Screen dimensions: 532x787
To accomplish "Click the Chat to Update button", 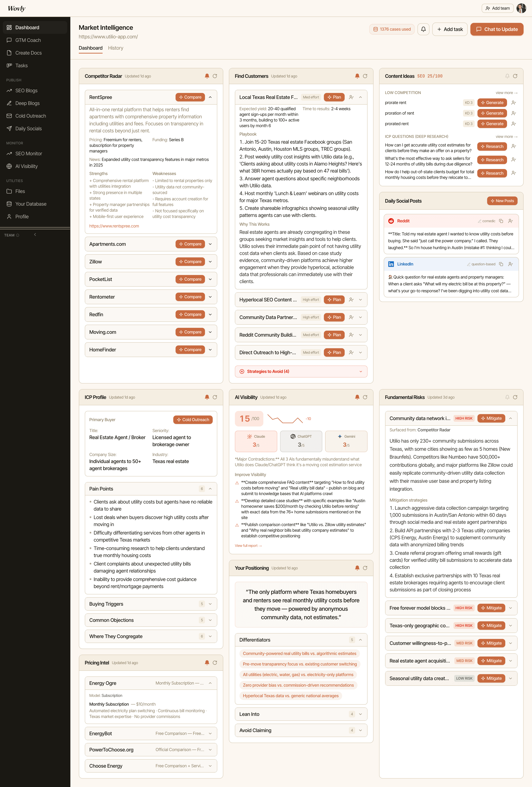I will tap(497, 29).
